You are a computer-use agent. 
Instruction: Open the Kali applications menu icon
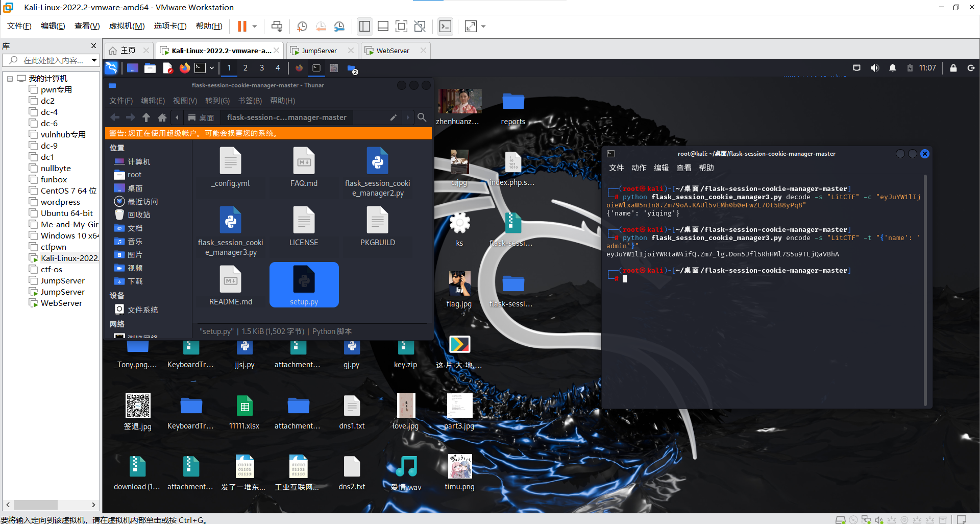(x=111, y=68)
